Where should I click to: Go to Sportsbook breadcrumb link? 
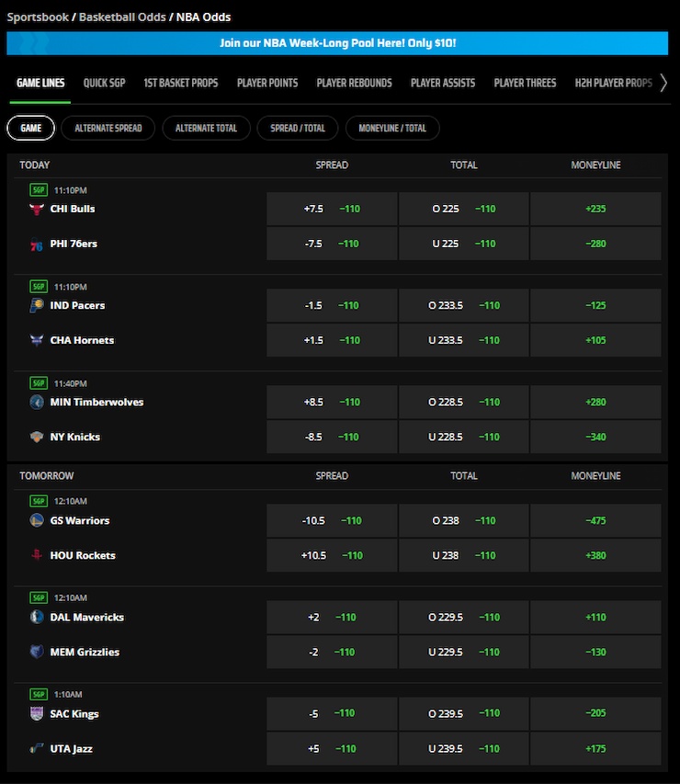click(x=38, y=17)
